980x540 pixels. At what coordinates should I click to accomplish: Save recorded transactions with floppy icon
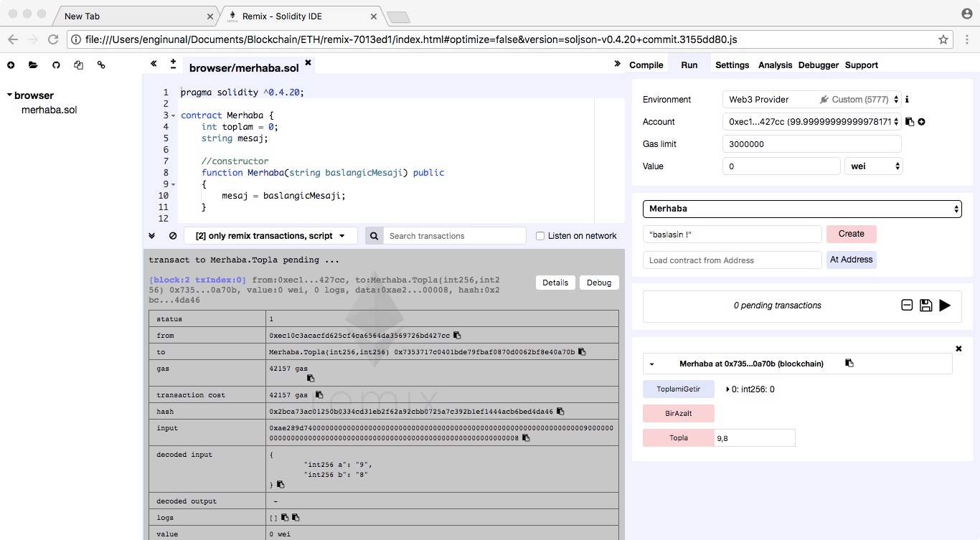925,305
